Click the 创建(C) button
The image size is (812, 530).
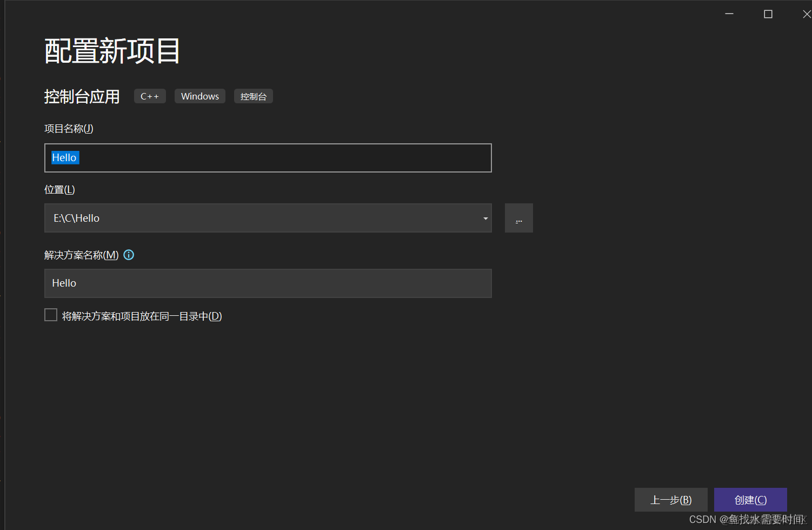tap(750, 500)
